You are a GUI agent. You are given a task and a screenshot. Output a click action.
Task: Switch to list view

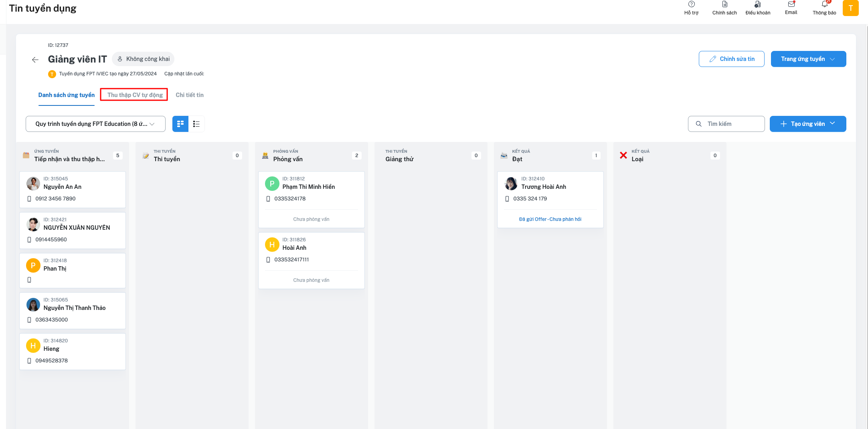click(x=196, y=124)
